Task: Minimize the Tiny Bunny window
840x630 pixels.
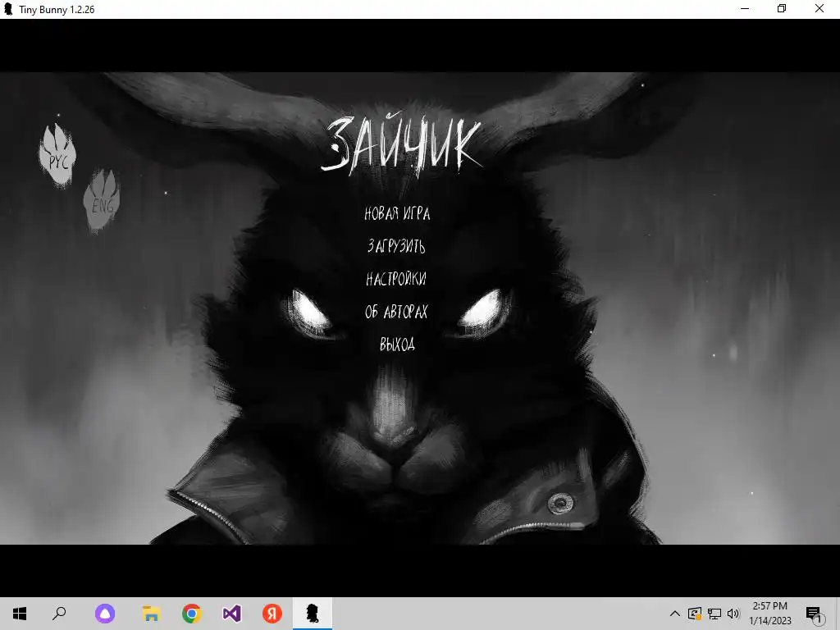Action: pyautogui.click(x=745, y=9)
